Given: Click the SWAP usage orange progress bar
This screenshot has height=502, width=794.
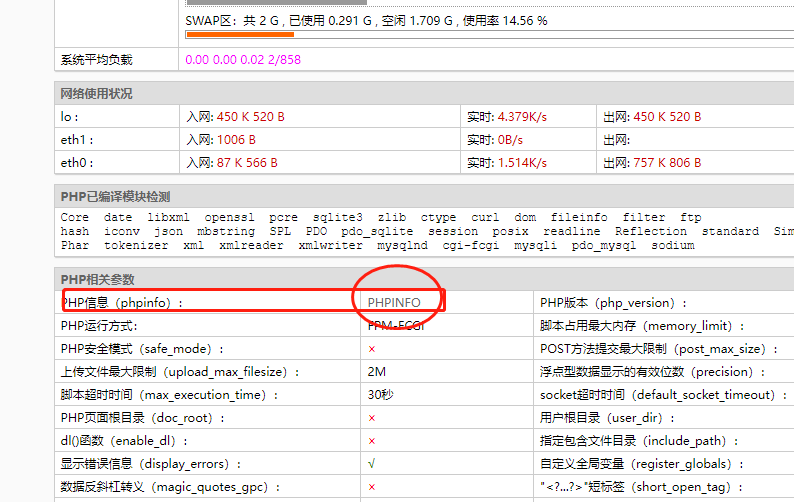Looking at the screenshot, I should [x=240, y=34].
